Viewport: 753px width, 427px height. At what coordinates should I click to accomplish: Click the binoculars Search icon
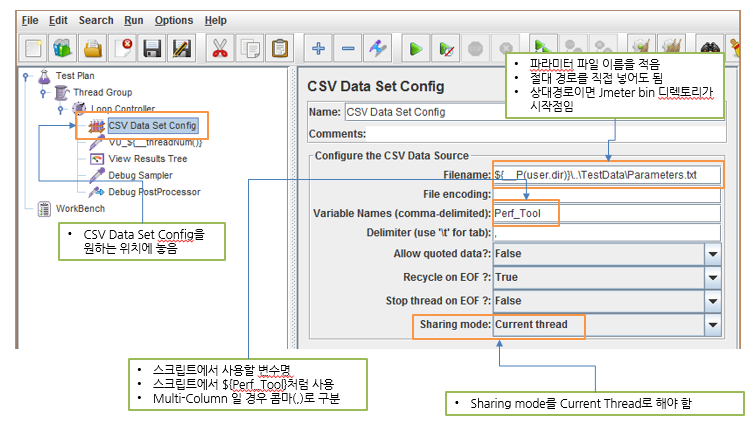point(711,48)
